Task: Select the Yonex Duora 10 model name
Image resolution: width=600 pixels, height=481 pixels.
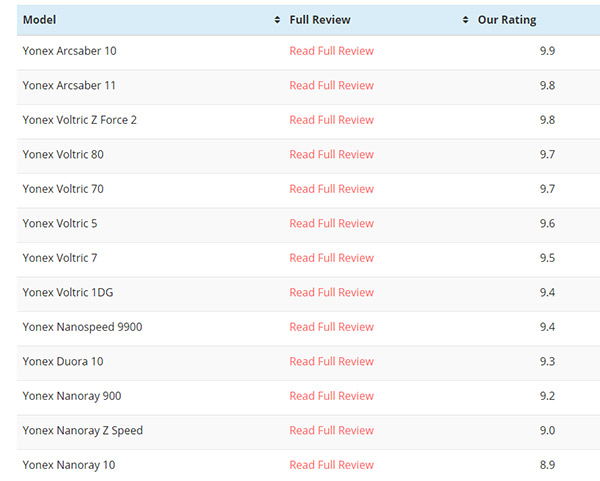Action: [x=63, y=361]
